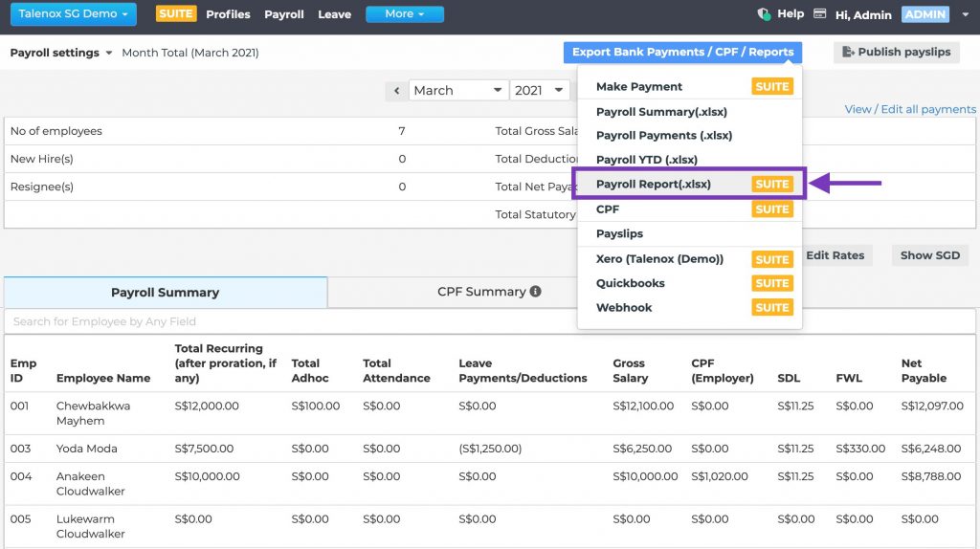Click the No of employees row label
This screenshot has height=549, width=980.
click(x=56, y=131)
